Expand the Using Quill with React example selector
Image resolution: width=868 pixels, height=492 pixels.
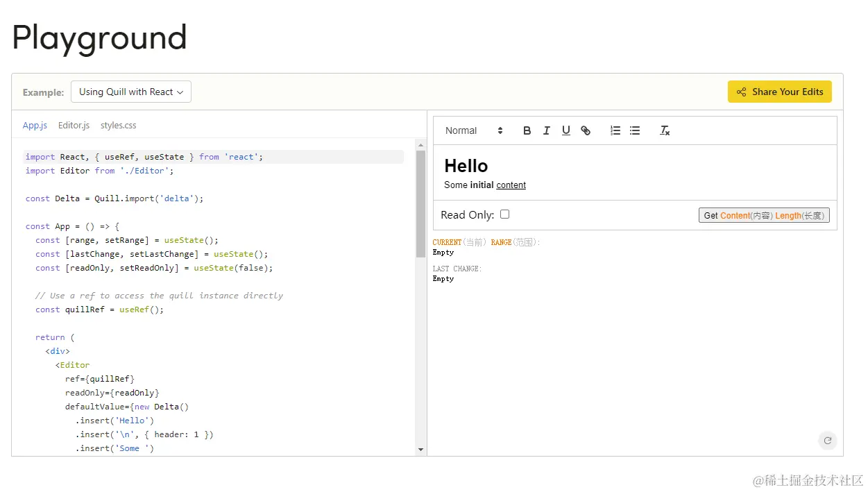(131, 92)
